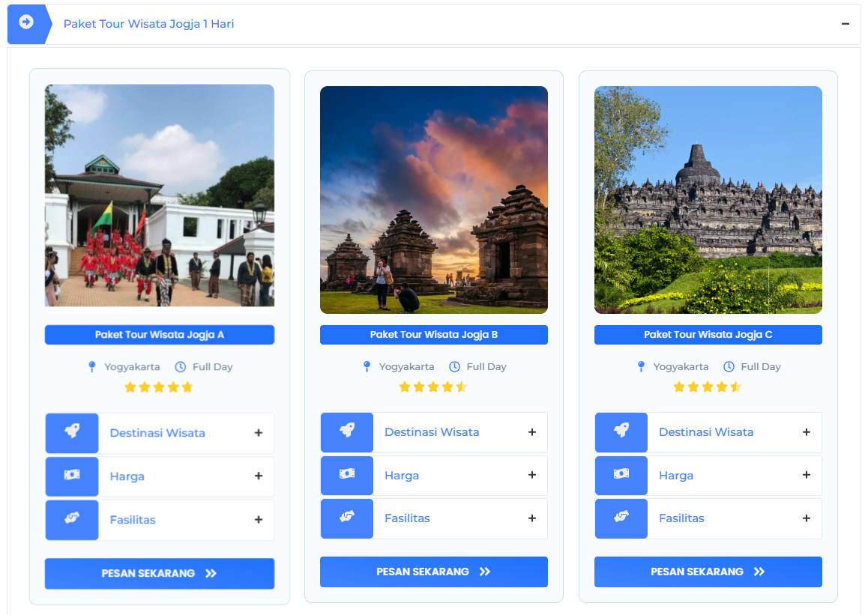Click money icon in Jogja B card

(x=346, y=475)
